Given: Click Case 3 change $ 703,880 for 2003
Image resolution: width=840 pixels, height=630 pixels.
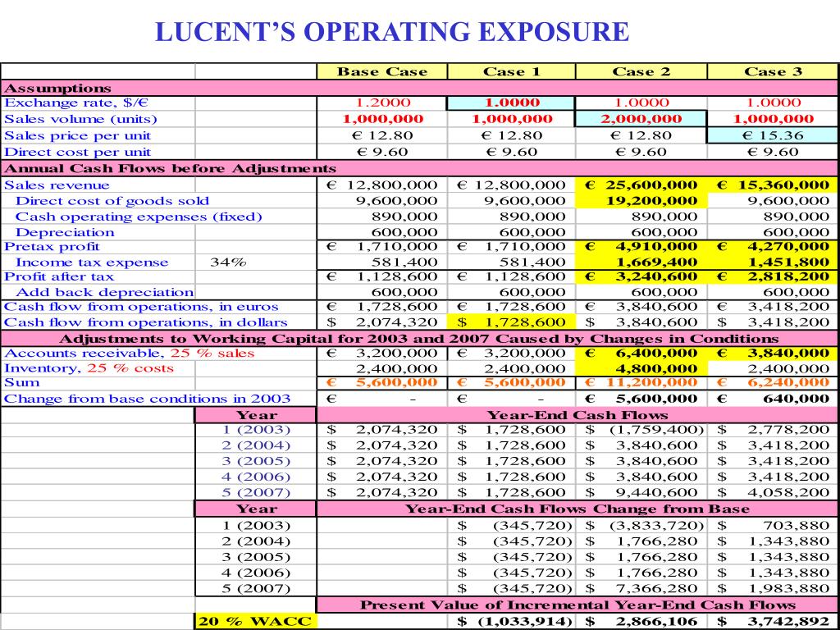Looking at the screenshot, I should click(x=773, y=526).
